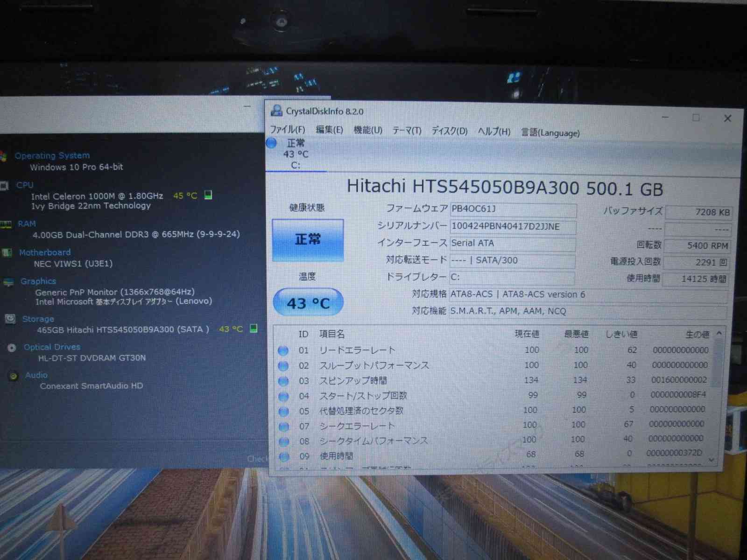The image size is (747, 560).
Task: Click the CPU temperature indicator icon beside 45 °C
Action: tap(208, 195)
